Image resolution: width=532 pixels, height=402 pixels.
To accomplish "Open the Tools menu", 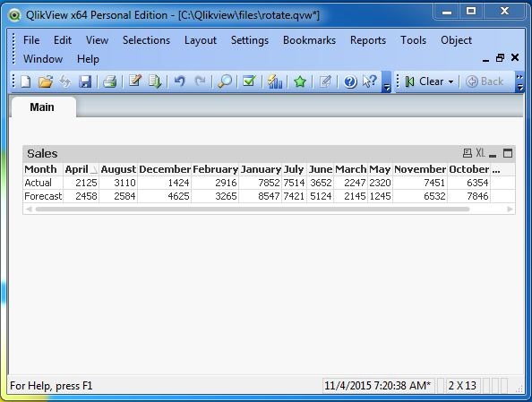I will coord(413,40).
